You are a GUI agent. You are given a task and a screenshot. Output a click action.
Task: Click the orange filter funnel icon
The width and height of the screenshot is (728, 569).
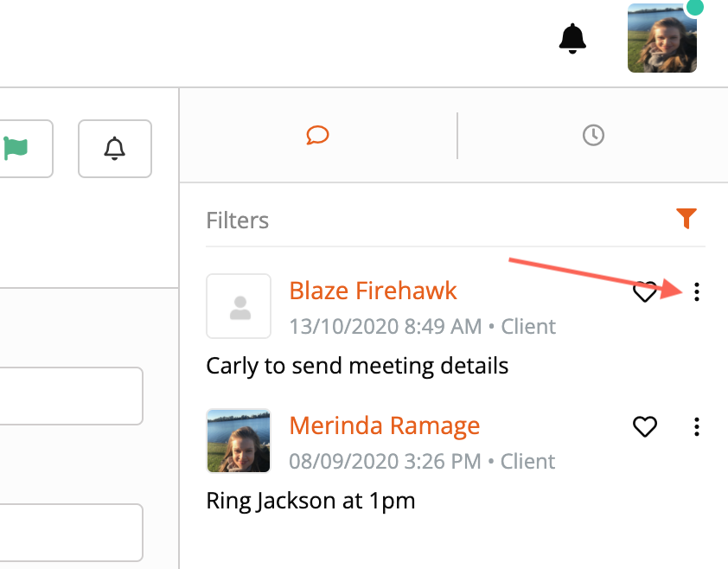point(686,219)
